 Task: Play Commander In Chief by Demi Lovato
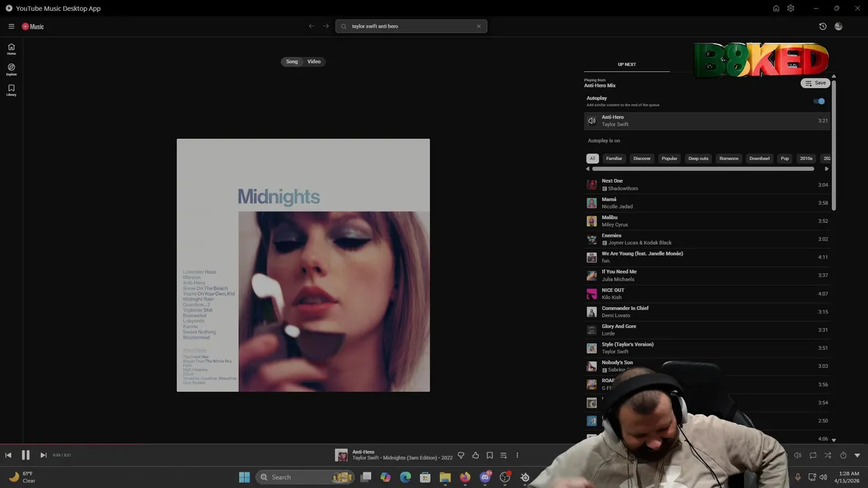point(707,312)
